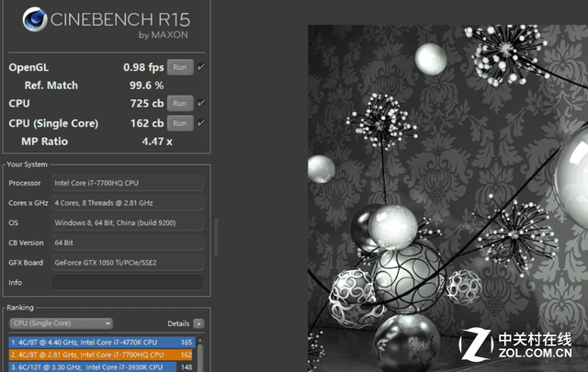Click the Cores x GHz field value
Image resolution: width=588 pixels, height=372 pixels.
pos(128,203)
